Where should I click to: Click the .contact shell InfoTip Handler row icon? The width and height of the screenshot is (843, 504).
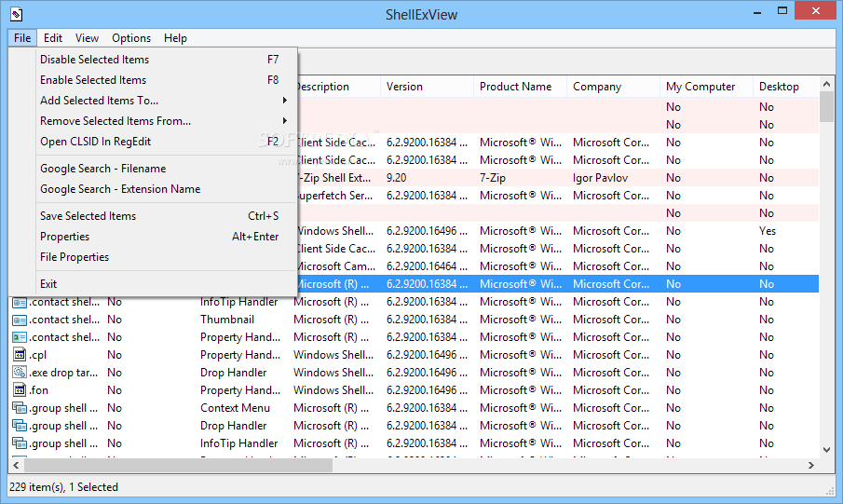click(x=19, y=302)
